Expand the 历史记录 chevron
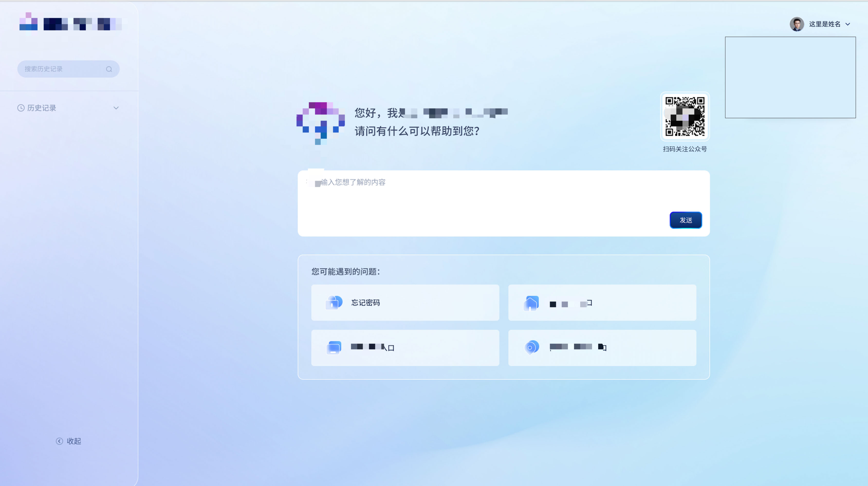 [x=116, y=108]
